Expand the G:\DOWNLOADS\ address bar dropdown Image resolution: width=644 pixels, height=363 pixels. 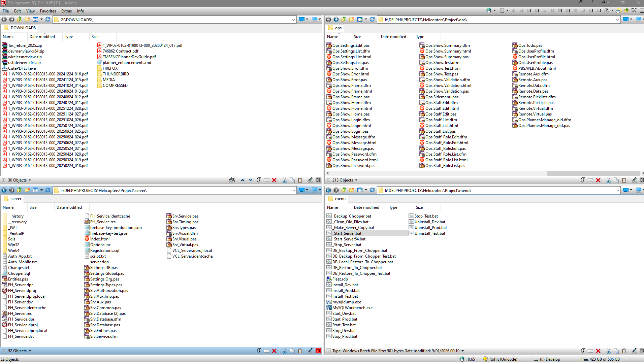[293, 20]
